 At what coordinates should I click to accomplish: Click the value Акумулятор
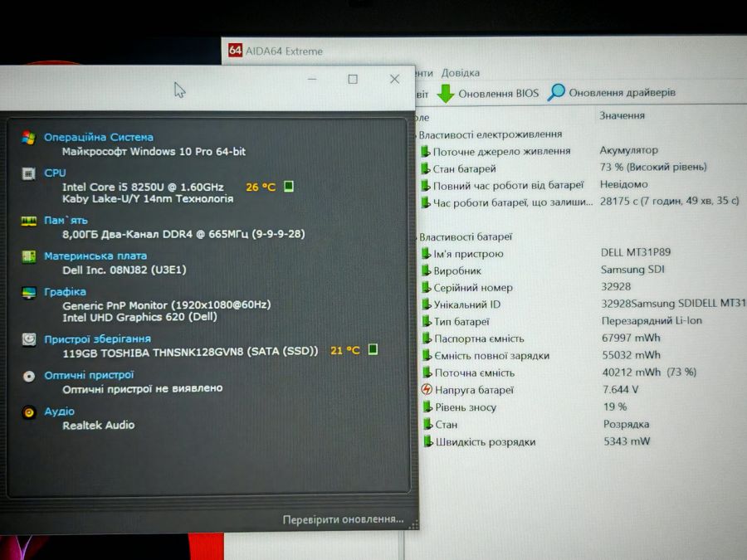coord(629,150)
